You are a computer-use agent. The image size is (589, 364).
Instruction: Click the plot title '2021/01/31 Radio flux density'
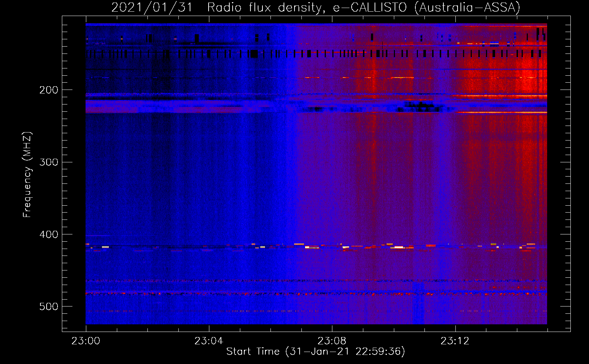pos(316,7)
